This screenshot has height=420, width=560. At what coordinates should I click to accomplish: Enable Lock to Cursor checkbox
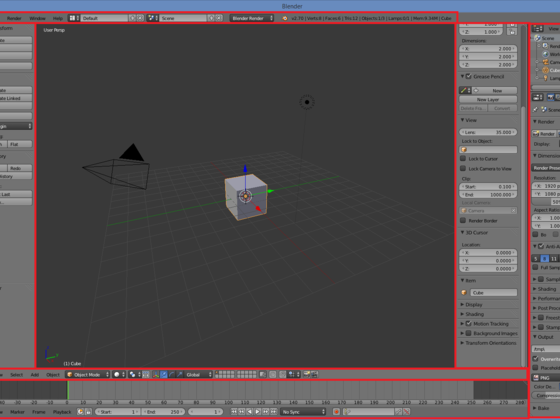pyautogui.click(x=463, y=158)
